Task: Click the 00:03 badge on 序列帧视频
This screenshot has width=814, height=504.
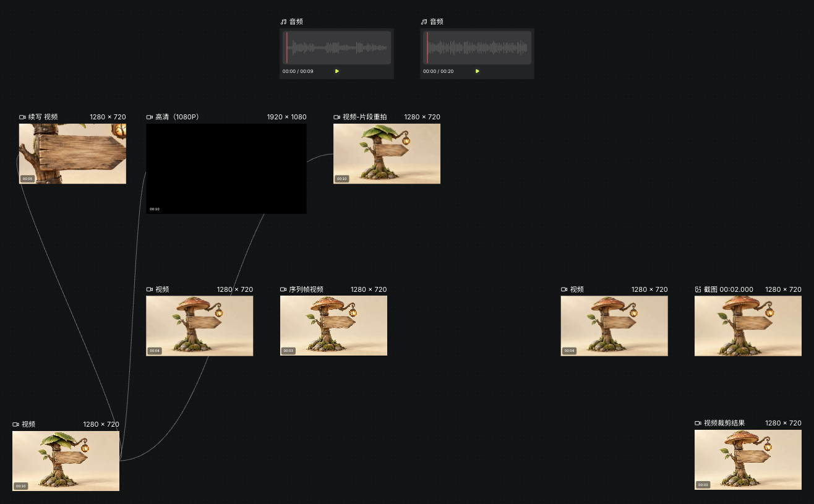Action: 288,351
